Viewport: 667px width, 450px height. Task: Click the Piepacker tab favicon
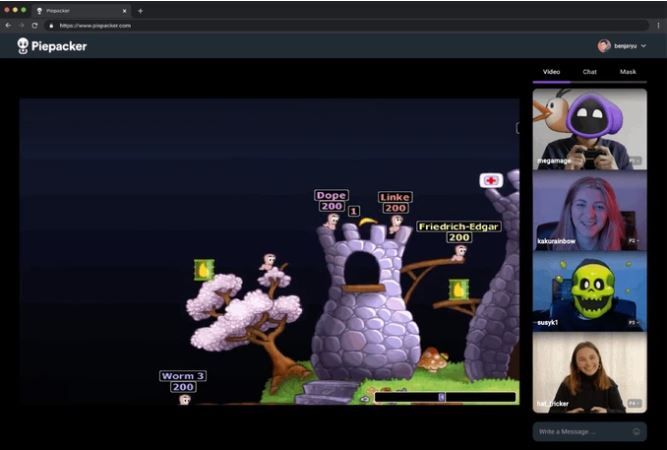coord(40,11)
